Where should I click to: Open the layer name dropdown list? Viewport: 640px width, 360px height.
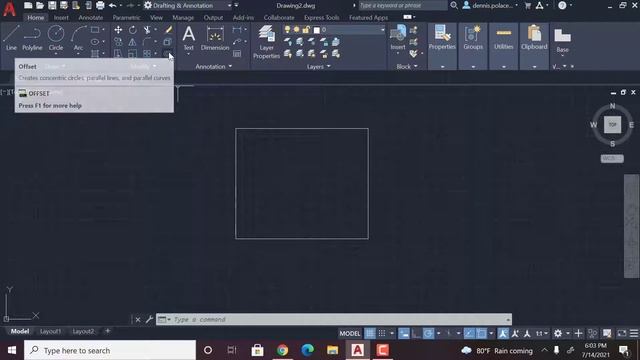coord(382,30)
